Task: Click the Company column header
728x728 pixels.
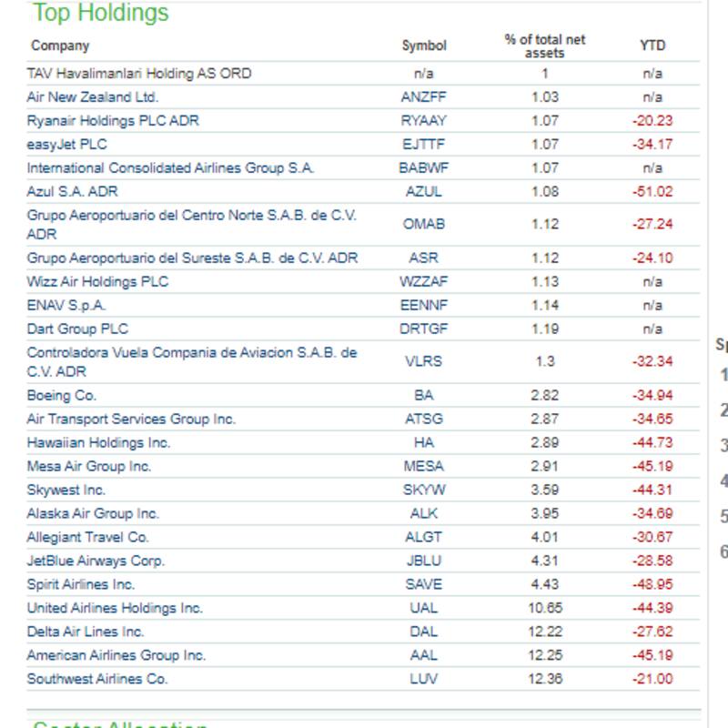Action: tap(60, 45)
